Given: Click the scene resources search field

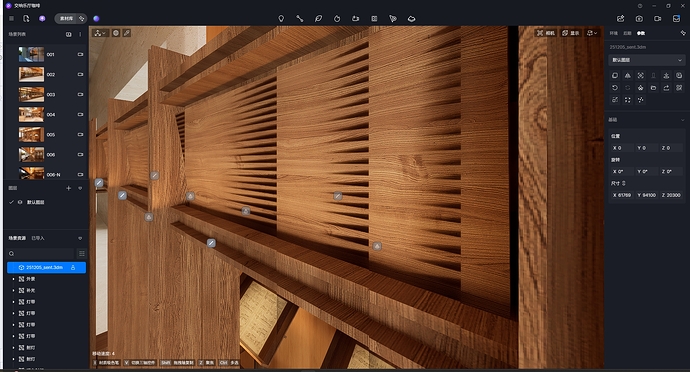Looking at the screenshot, I should 41,254.
